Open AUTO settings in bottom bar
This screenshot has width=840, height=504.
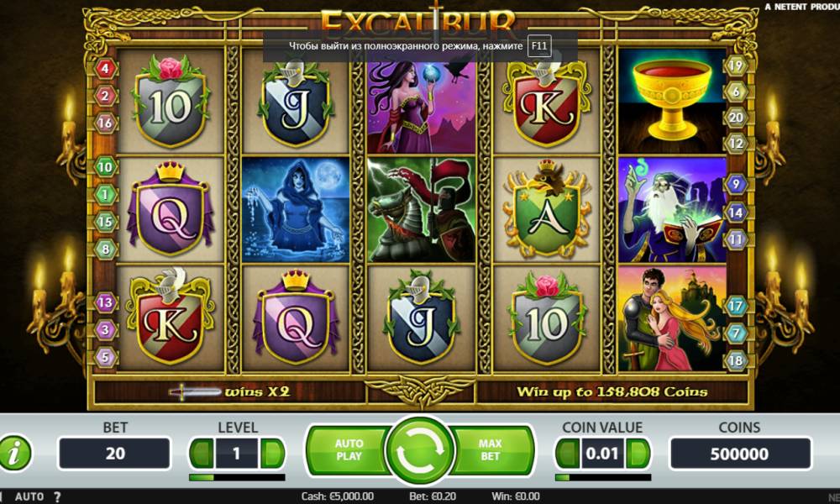29,496
